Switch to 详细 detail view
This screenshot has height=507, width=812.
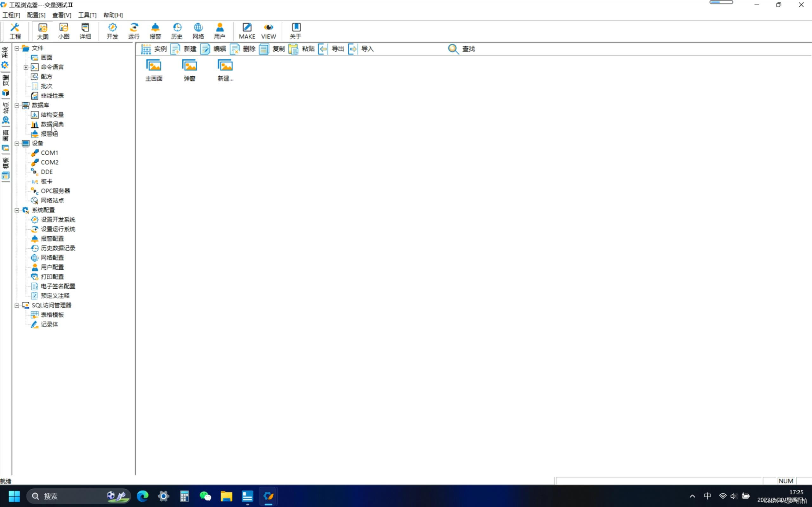[85, 31]
